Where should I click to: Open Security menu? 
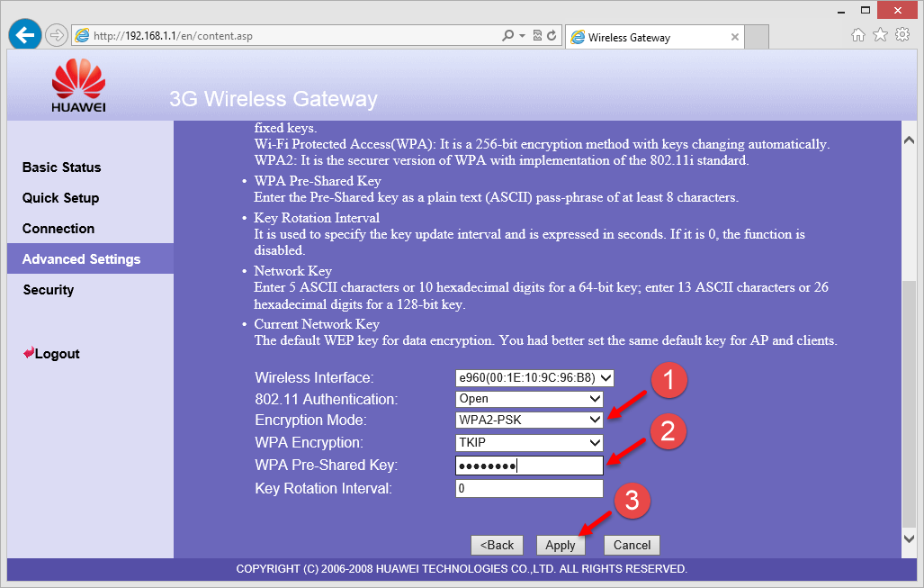[x=49, y=290]
